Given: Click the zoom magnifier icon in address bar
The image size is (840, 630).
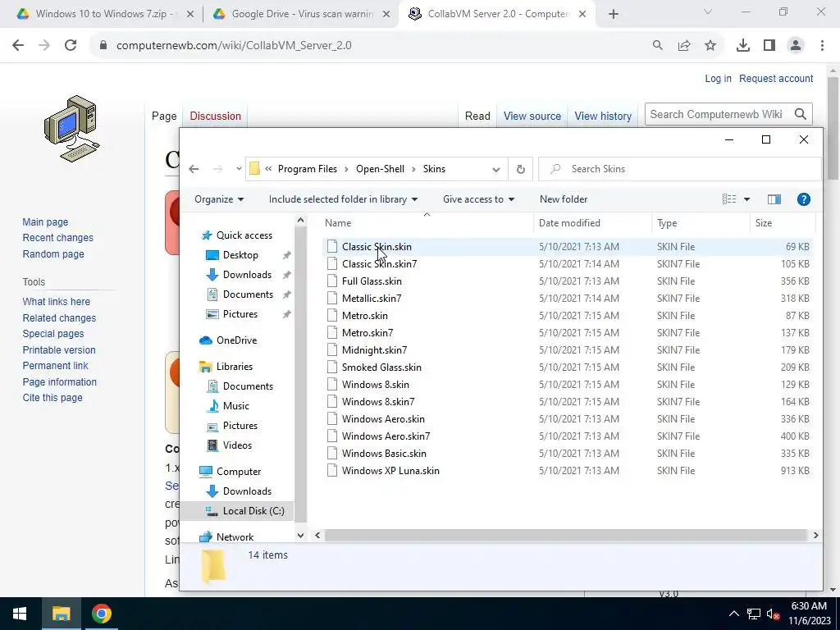Looking at the screenshot, I should [657, 46].
